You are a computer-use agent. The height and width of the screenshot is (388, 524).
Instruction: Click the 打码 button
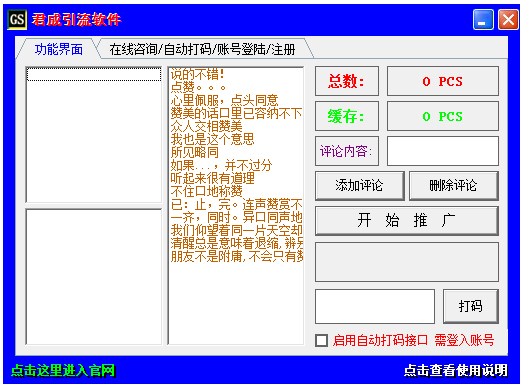point(471,306)
